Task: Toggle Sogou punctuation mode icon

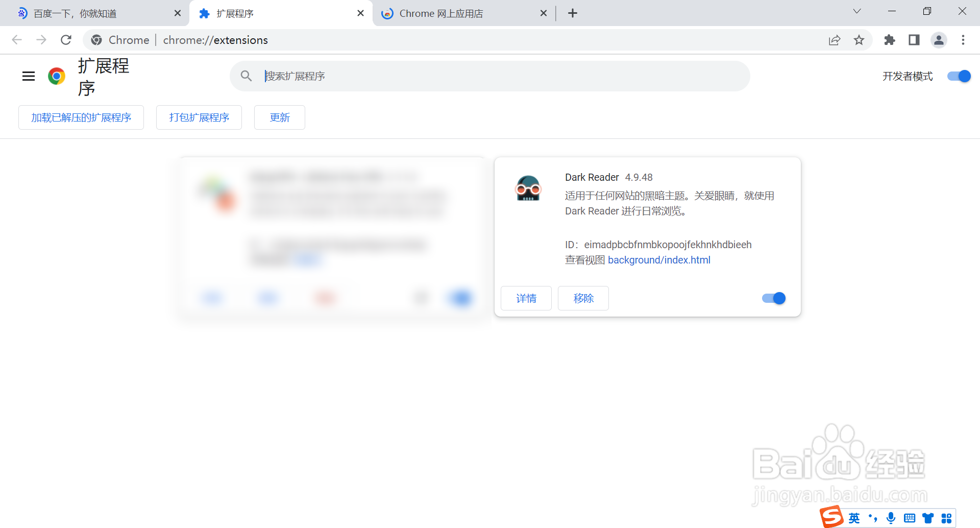Action: [873, 518]
